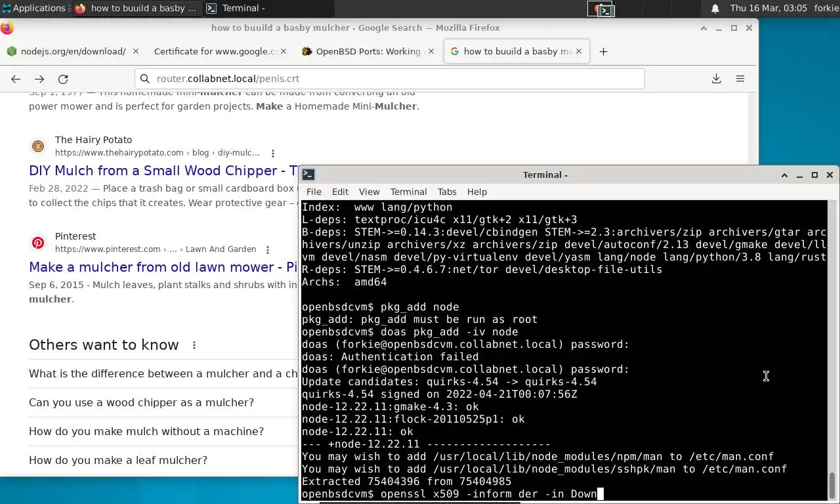Image resolution: width=840 pixels, height=504 pixels.
Task: Expand 'How do you make a leaf mulcher'
Action: (x=163, y=460)
